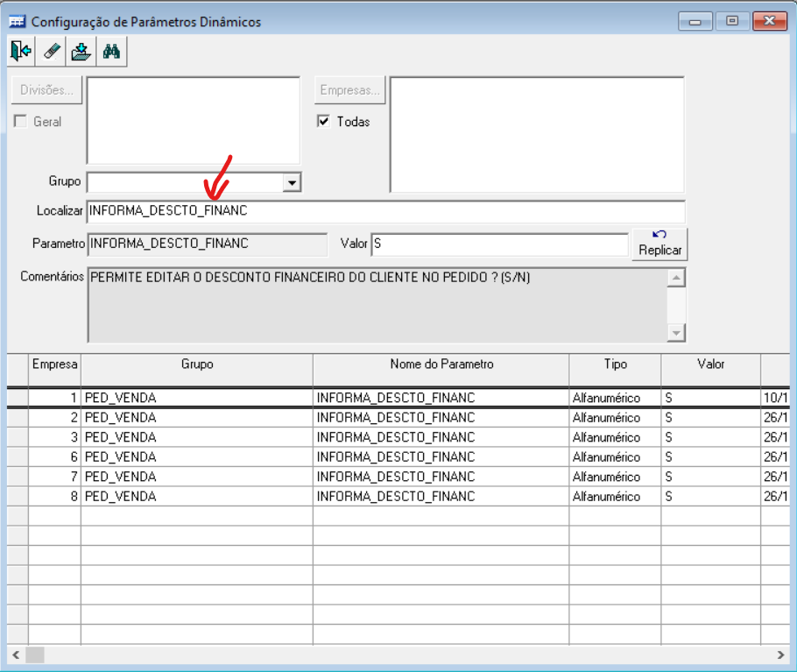Click into the Localizar search field

[385, 211]
